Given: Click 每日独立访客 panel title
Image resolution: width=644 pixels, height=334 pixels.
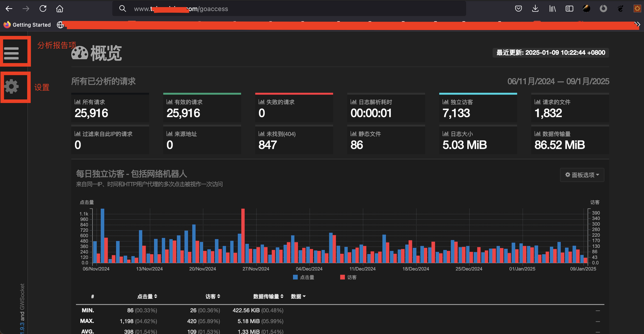Looking at the screenshot, I should coord(131,174).
